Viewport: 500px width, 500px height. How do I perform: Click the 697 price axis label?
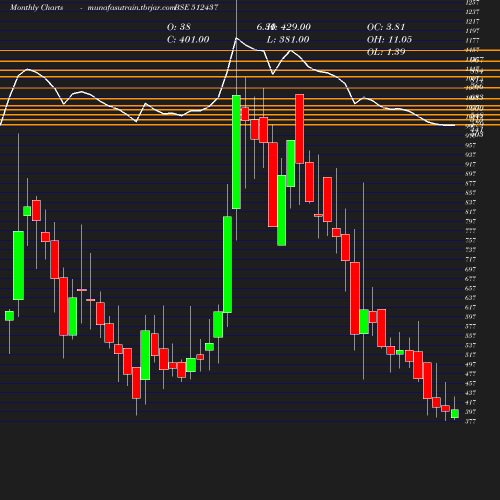coord(470,269)
